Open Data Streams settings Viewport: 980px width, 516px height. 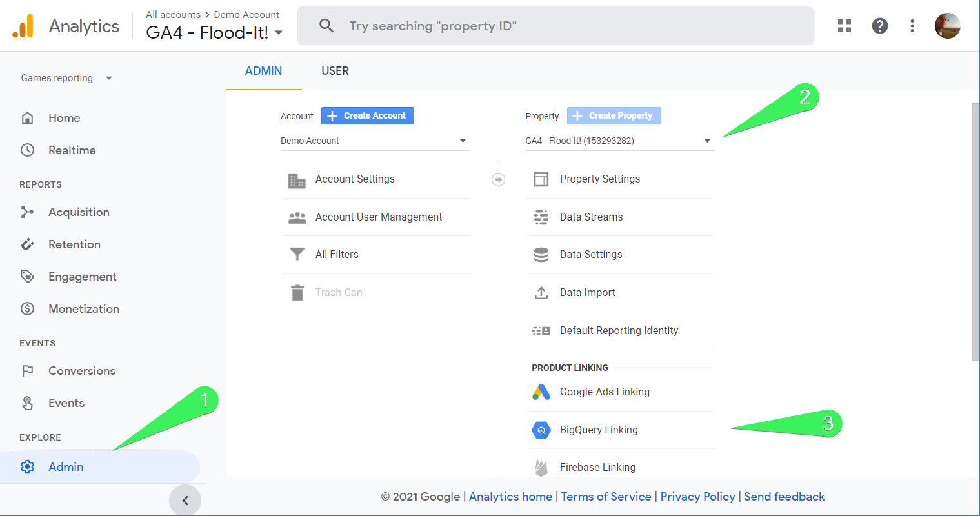pos(592,217)
